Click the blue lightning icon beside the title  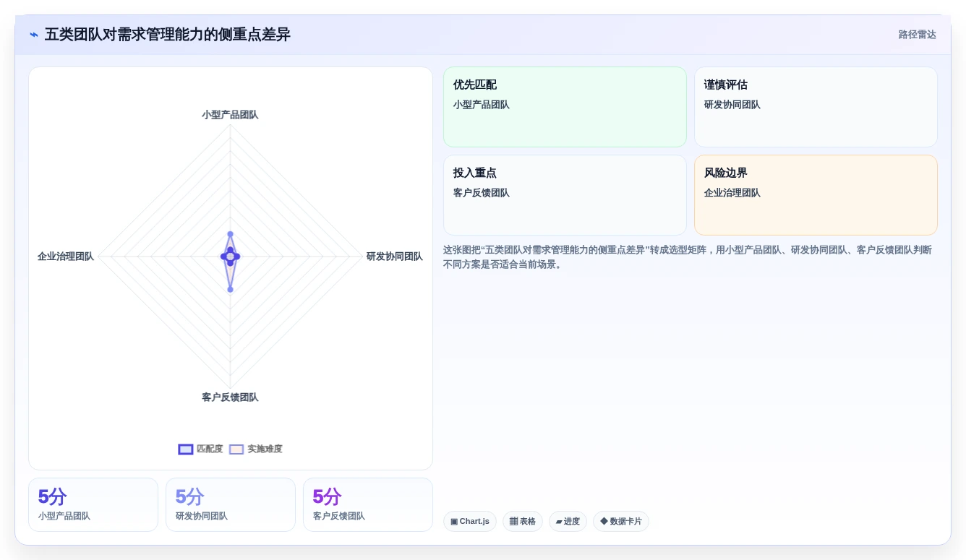tap(34, 35)
